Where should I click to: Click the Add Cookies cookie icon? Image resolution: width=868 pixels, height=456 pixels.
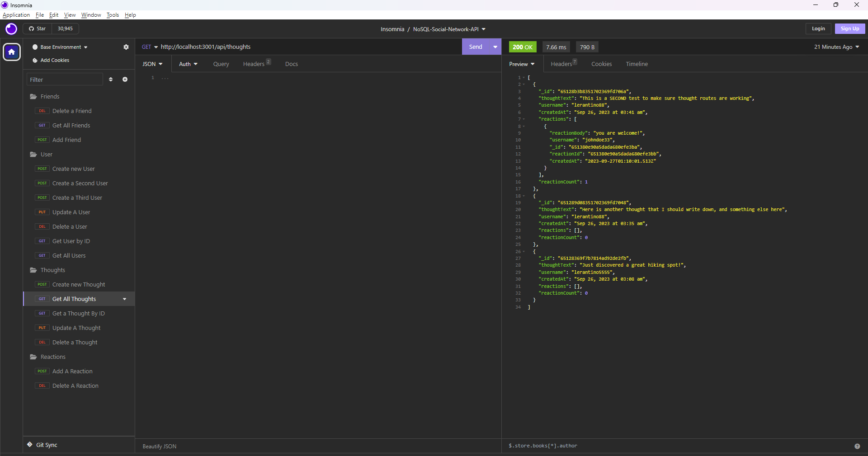point(35,61)
